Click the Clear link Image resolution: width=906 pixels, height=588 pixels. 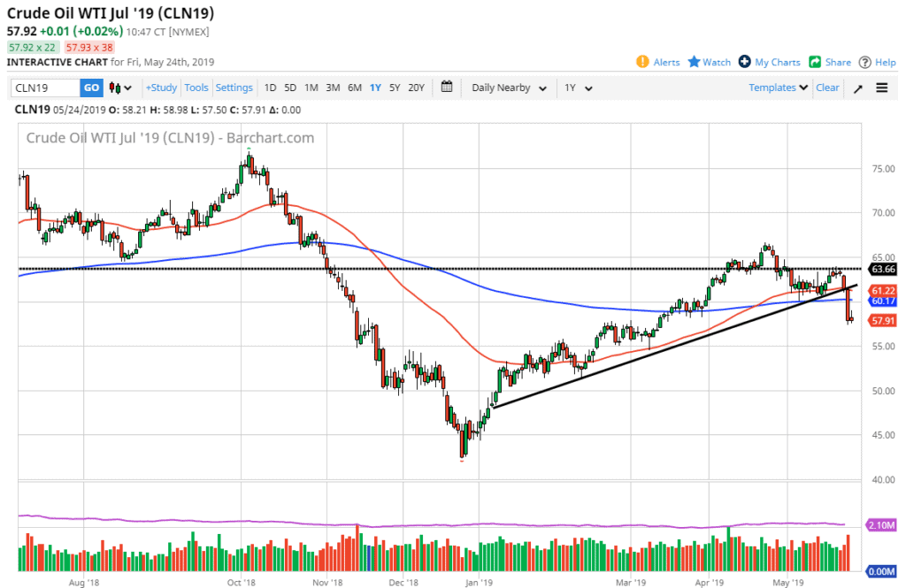(x=827, y=88)
